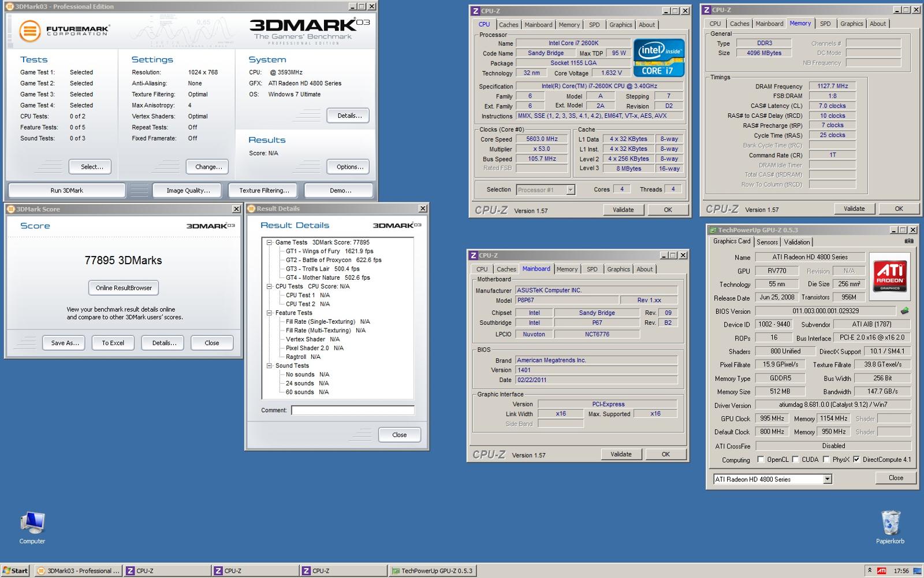Screen dimensions: 924x578
Task: Switch to Sensors tab in GPU-Z
Action: tap(767, 242)
